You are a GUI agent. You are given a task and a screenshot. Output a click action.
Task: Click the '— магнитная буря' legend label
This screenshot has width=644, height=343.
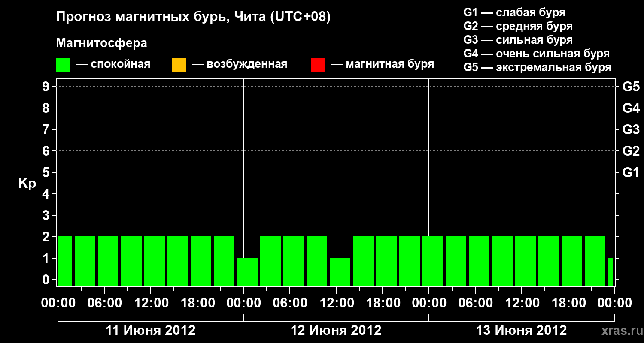pos(383,65)
